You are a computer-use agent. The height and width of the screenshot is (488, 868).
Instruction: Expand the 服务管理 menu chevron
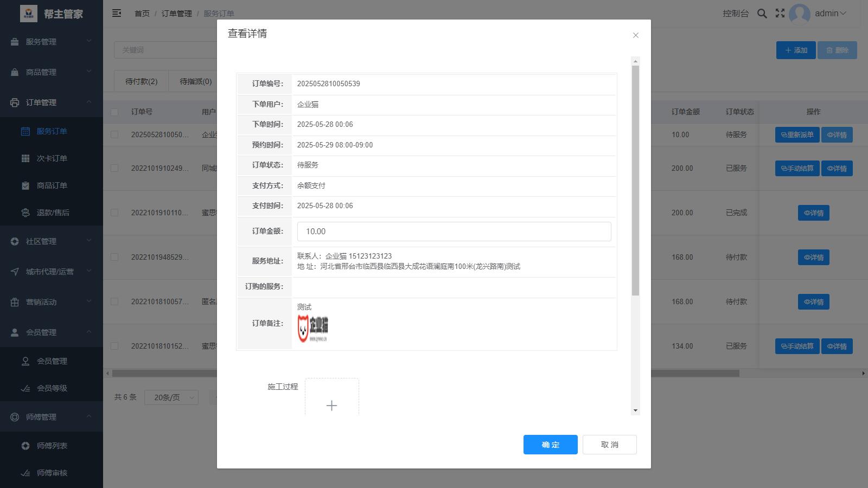click(x=89, y=41)
